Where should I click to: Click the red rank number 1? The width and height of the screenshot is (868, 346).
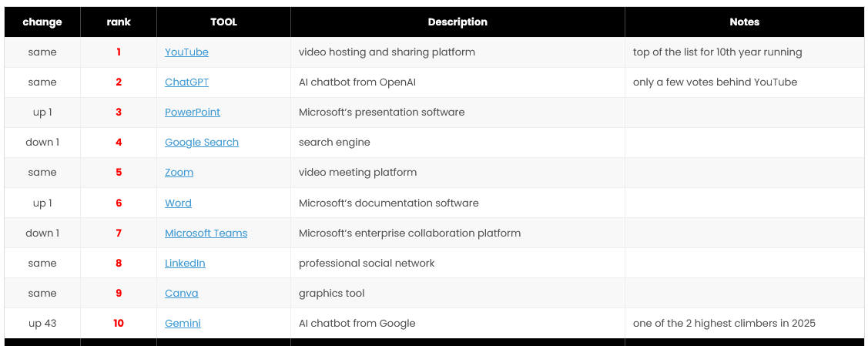(119, 52)
